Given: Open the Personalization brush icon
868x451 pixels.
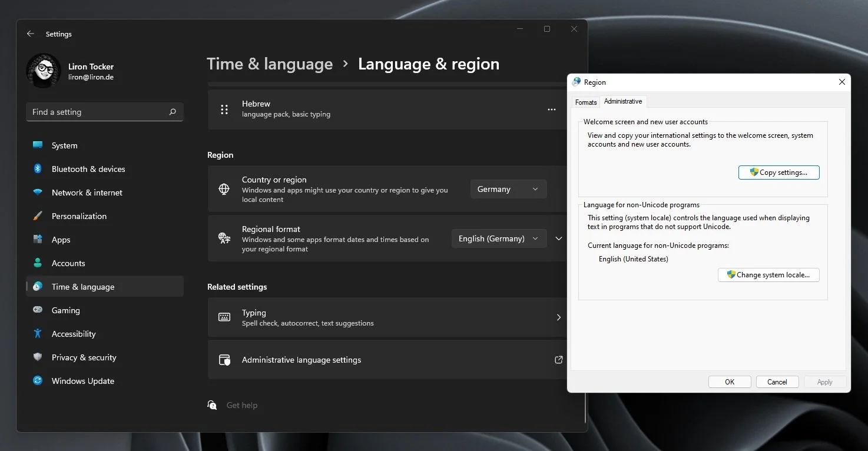Looking at the screenshot, I should point(38,216).
